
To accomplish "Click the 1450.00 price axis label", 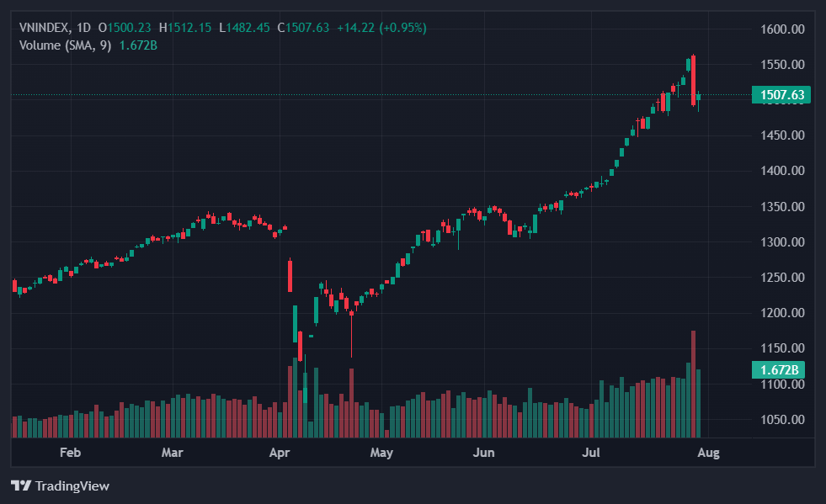I will [x=782, y=135].
